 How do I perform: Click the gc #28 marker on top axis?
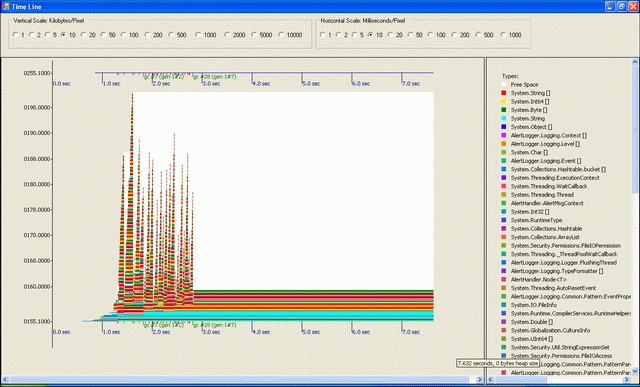point(215,76)
